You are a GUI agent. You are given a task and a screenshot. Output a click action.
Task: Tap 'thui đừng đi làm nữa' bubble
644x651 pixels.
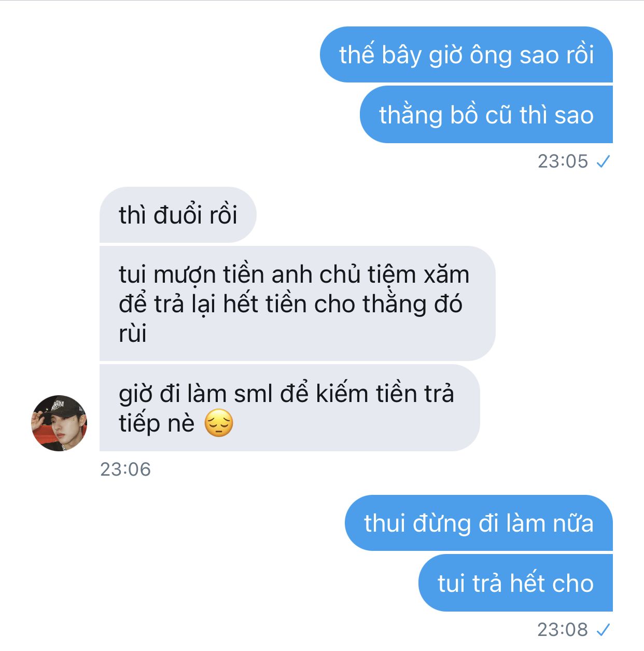click(x=479, y=523)
